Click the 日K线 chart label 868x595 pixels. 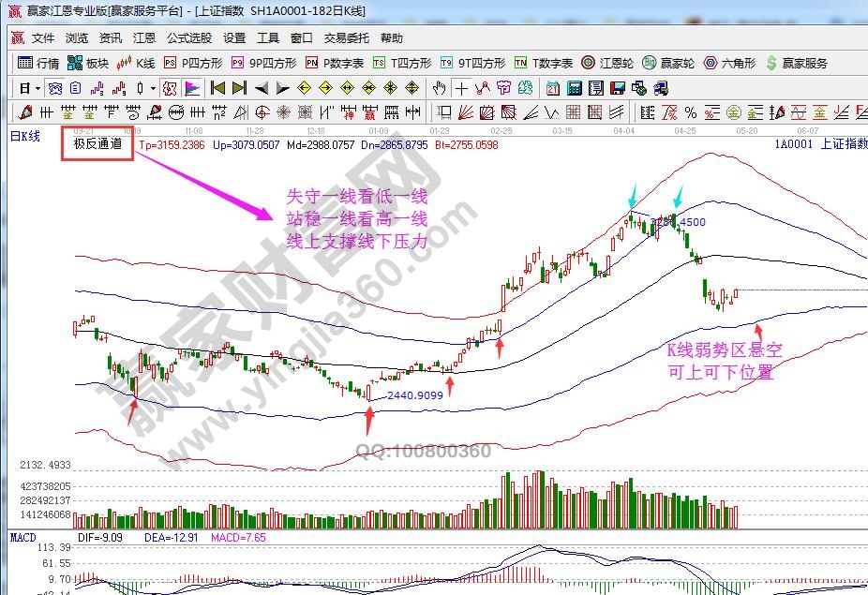25,137
